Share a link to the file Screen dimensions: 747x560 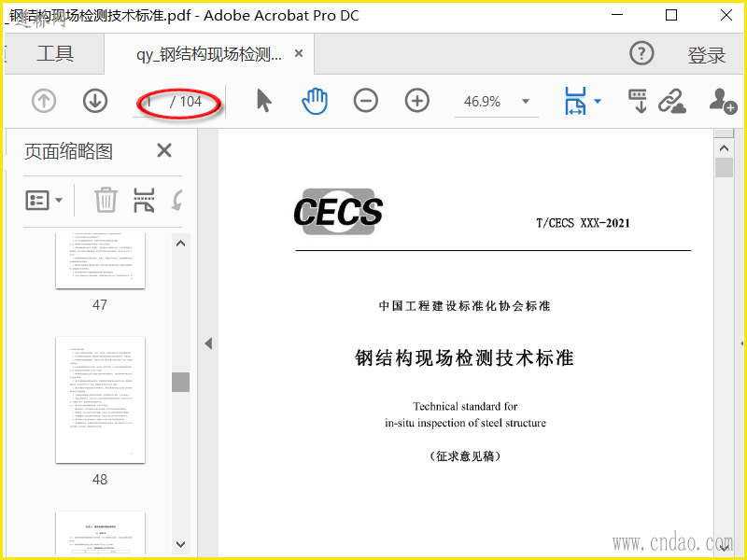coord(671,101)
